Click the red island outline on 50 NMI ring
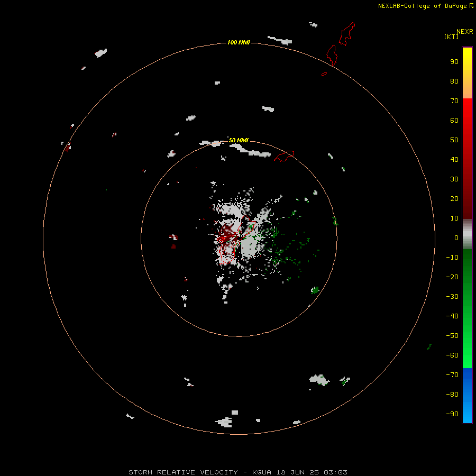Viewport: 476px width, 476px height. [284, 156]
